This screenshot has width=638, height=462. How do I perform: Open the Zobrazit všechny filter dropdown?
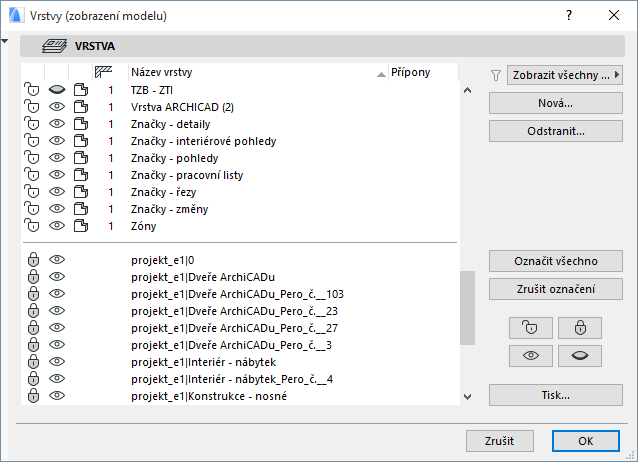pyautogui.click(x=565, y=74)
